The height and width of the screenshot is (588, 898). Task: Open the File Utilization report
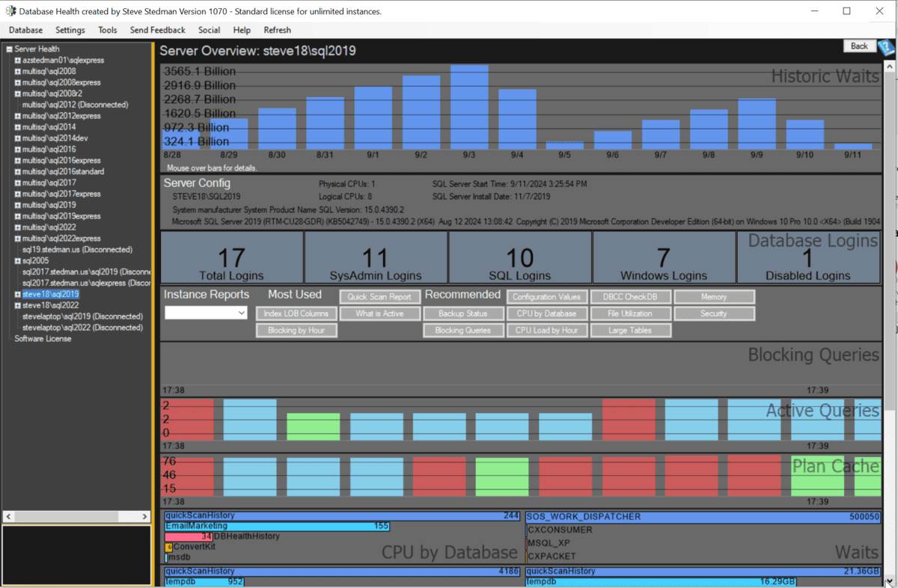[630, 313]
